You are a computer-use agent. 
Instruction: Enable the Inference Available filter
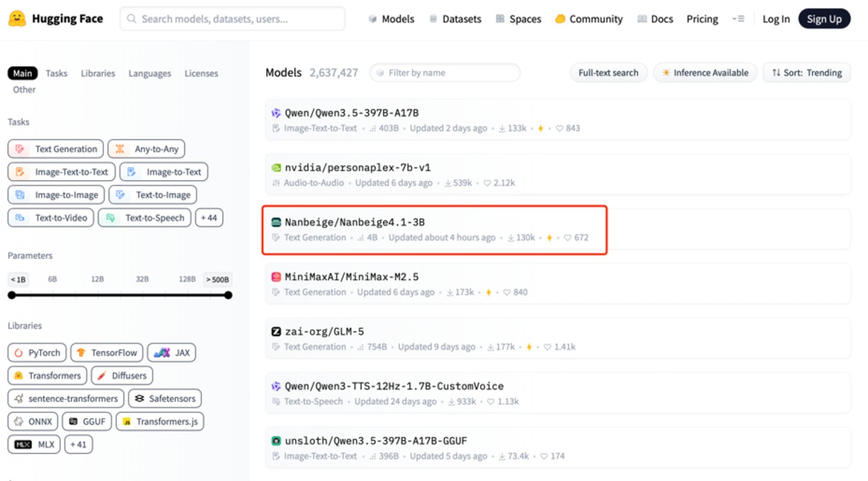705,73
